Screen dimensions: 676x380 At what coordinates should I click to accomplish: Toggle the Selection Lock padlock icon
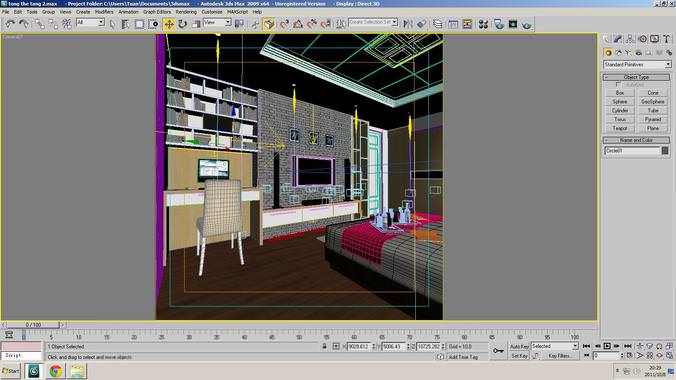[x=324, y=346]
